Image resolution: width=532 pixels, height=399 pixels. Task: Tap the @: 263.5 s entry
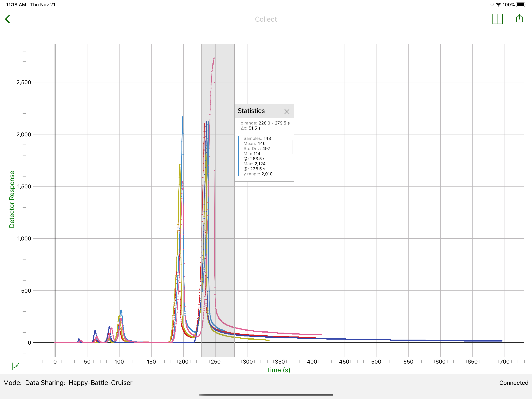click(254, 159)
